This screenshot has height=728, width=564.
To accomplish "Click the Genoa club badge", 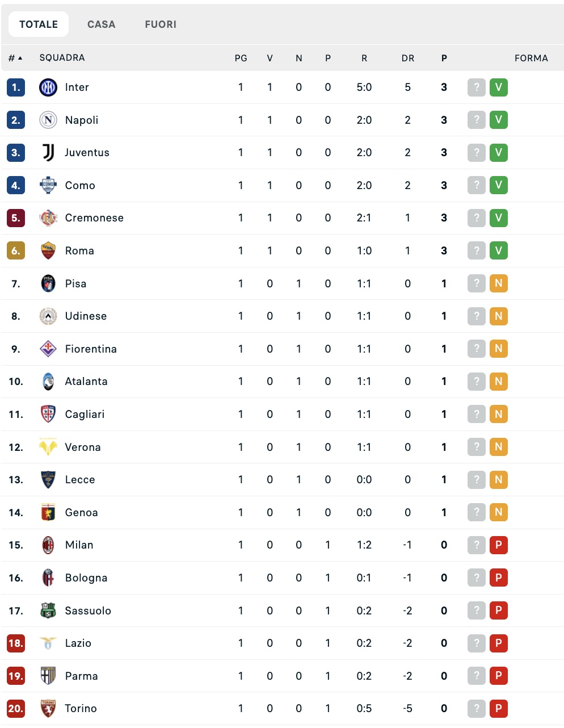I will [x=48, y=512].
